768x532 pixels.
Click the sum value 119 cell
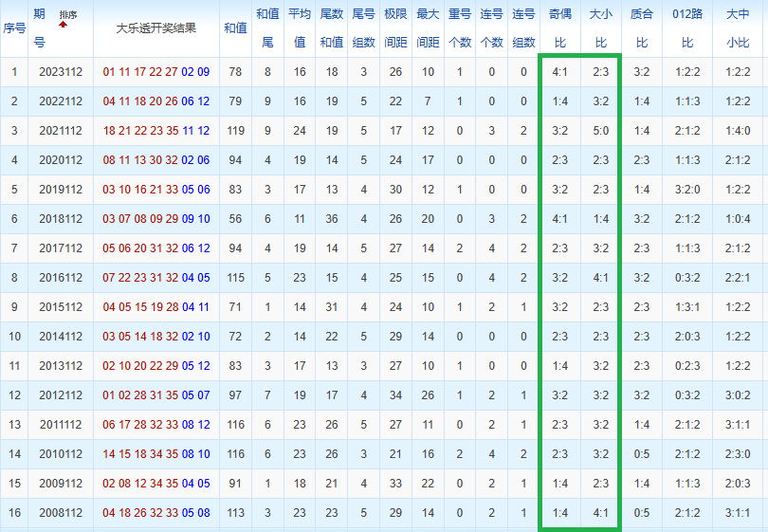tap(235, 131)
